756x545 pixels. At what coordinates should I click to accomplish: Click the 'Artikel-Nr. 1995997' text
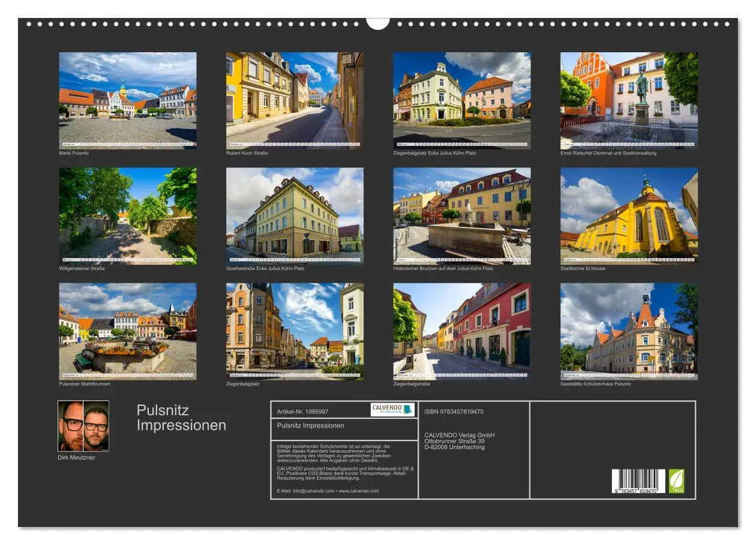coord(303,412)
